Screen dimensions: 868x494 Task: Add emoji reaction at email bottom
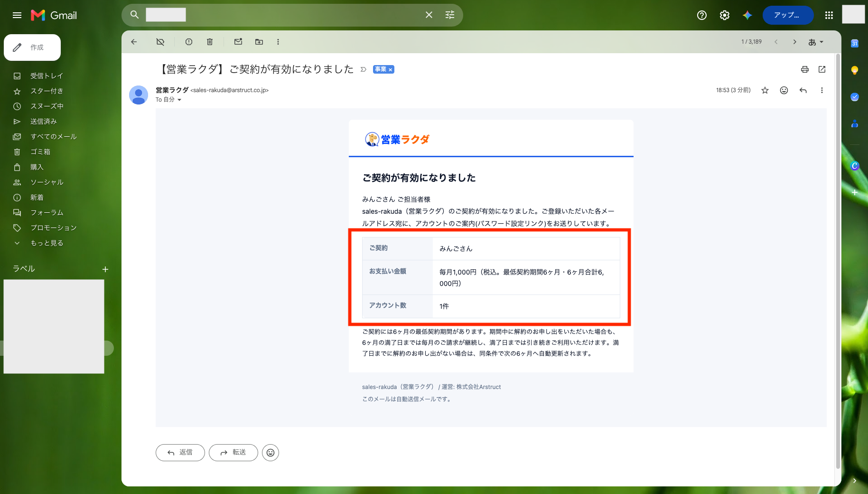pyautogui.click(x=271, y=453)
